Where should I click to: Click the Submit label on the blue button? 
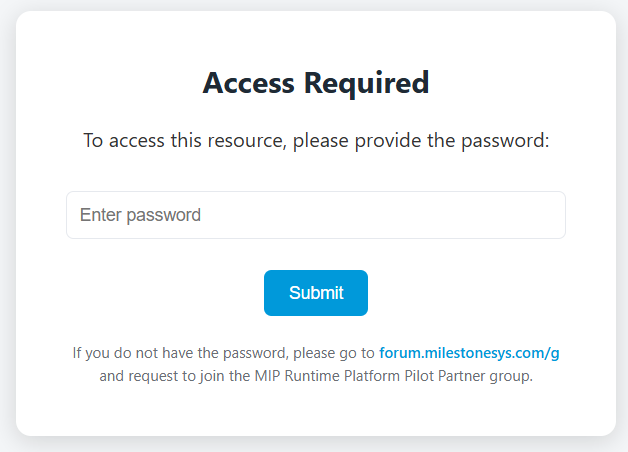point(316,293)
